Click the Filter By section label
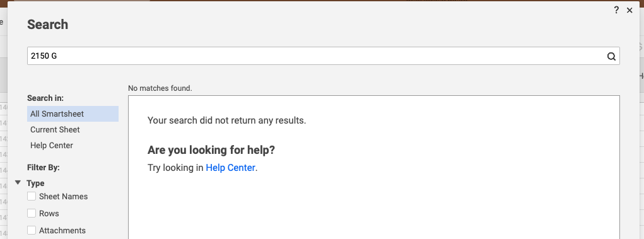Screen dimensions: 644x239 [x=44, y=168]
